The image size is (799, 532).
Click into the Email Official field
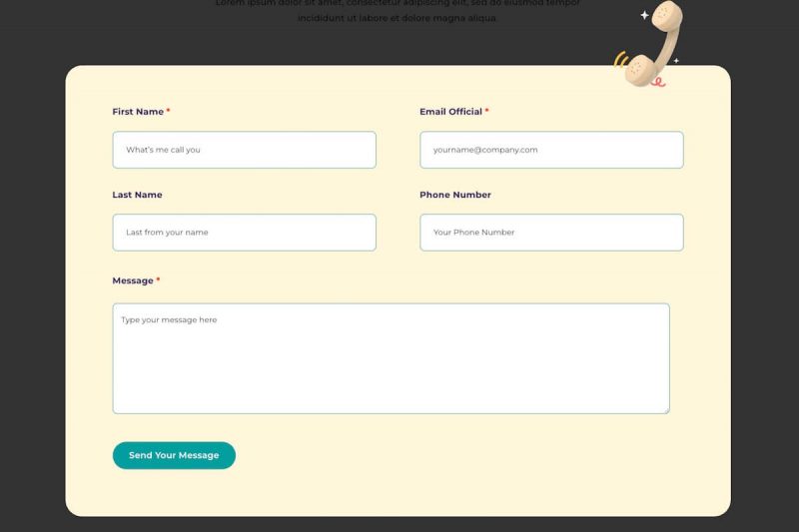(x=551, y=150)
